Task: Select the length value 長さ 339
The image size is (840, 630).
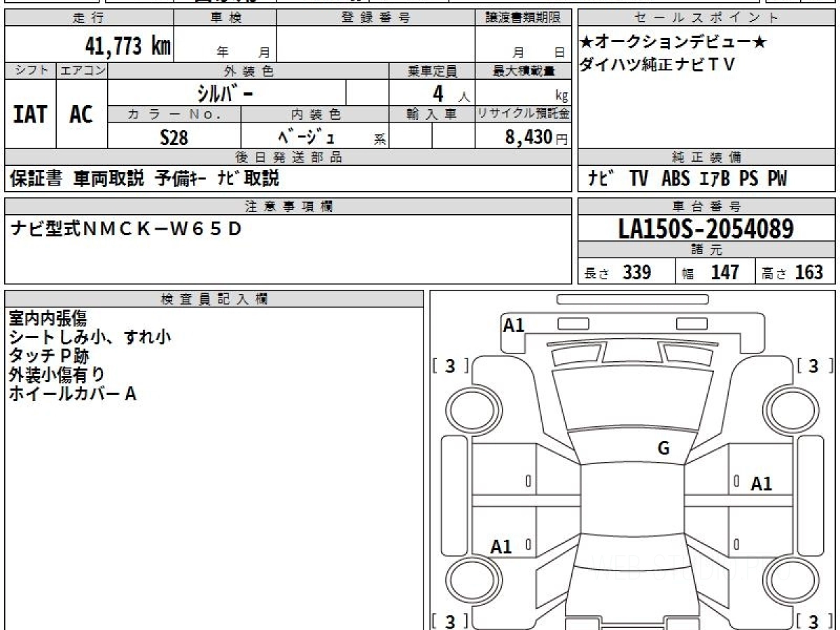Action: coord(618,272)
